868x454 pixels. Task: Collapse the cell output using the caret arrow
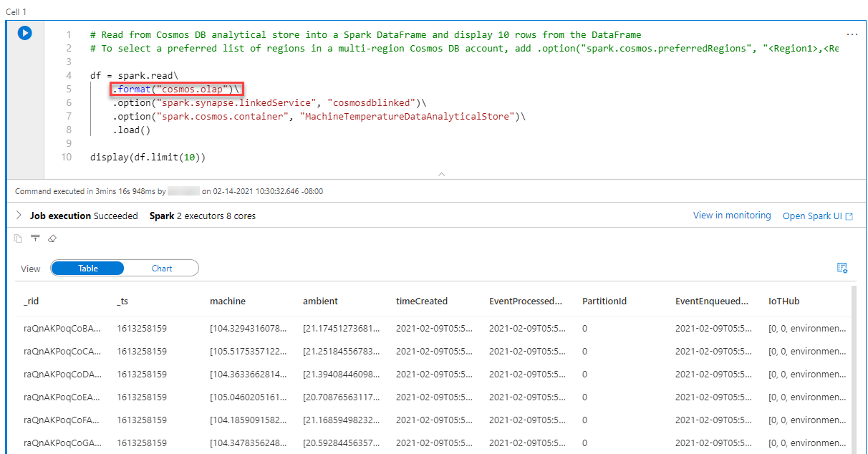(442, 173)
